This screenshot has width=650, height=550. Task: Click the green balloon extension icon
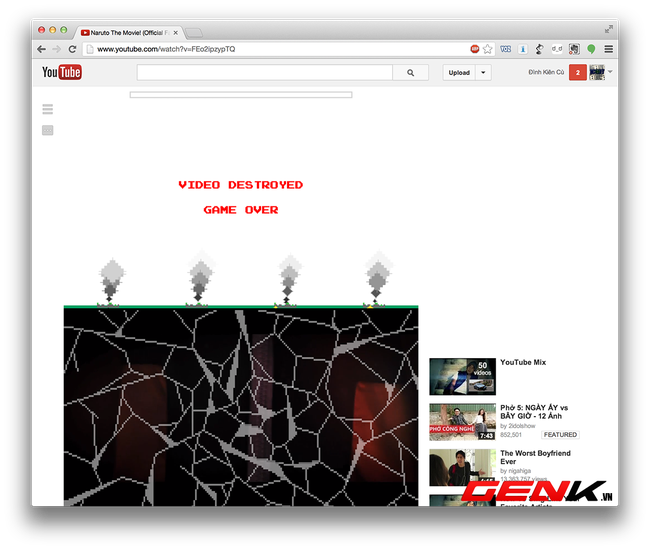point(591,49)
